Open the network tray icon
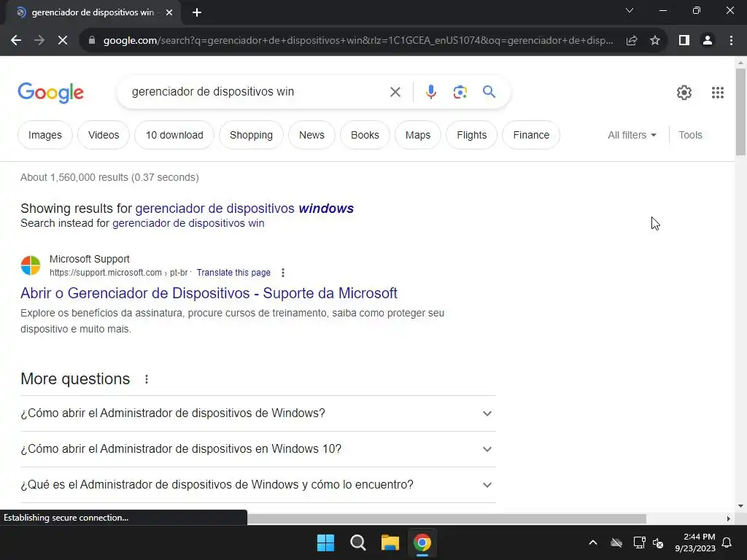 pos(639,542)
